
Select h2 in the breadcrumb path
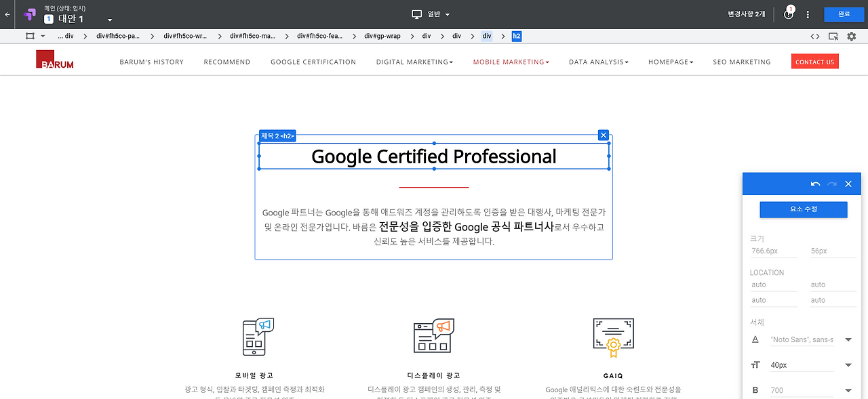(x=516, y=36)
